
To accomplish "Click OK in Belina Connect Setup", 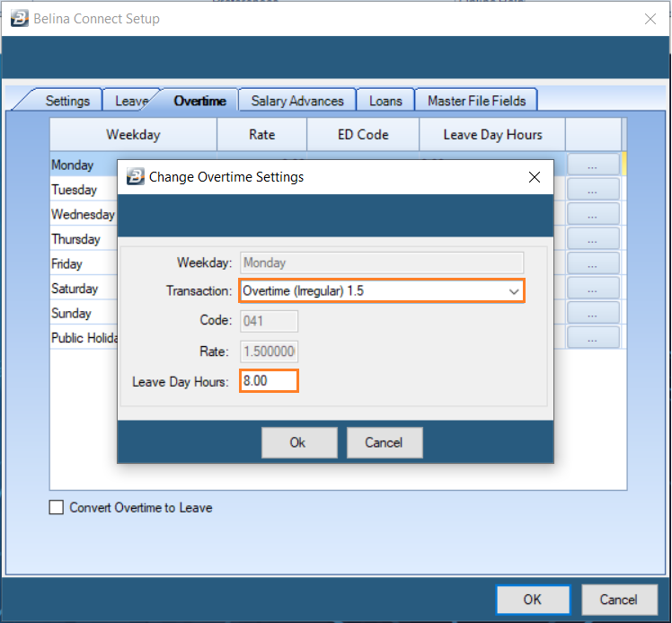I will pyautogui.click(x=533, y=600).
